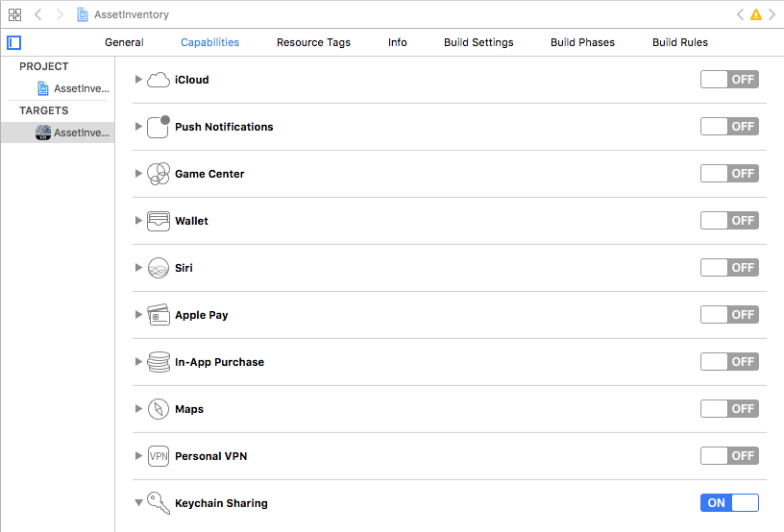The height and width of the screenshot is (532, 784).
Task: Click the Game Center label
Action: 209,174
